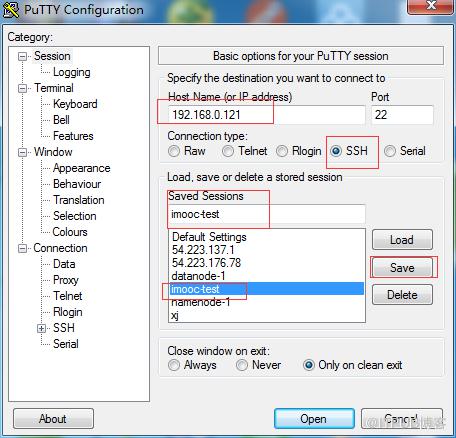
Task: Focus the Saved Sessions name field
Action: point(267,214)
